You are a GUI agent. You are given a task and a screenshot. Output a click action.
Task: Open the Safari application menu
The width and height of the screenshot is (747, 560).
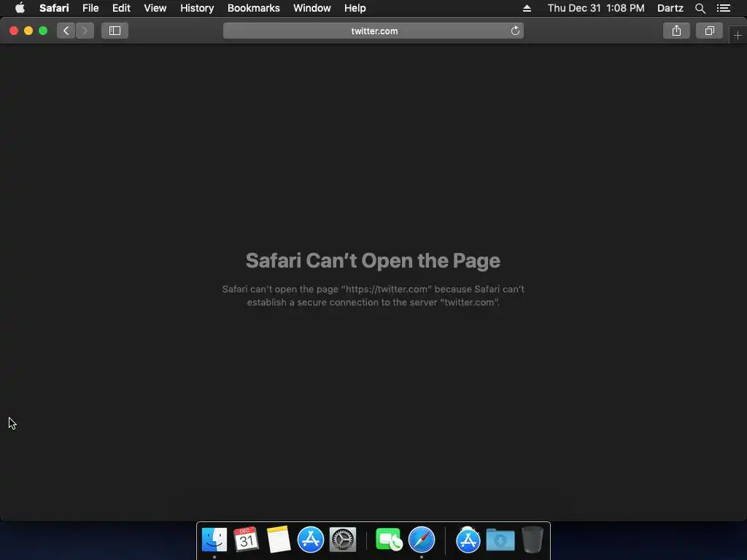(x=54, y=8)
